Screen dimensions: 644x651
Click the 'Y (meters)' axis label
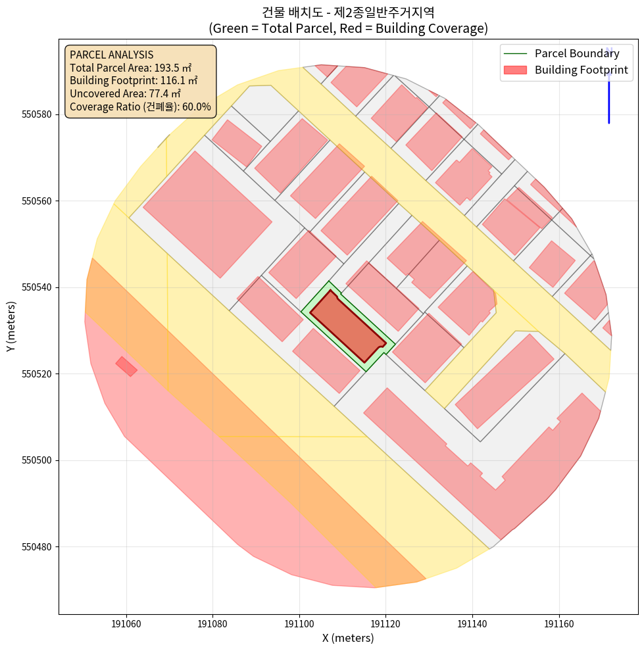pyautogui.click(x=11, y=327)
